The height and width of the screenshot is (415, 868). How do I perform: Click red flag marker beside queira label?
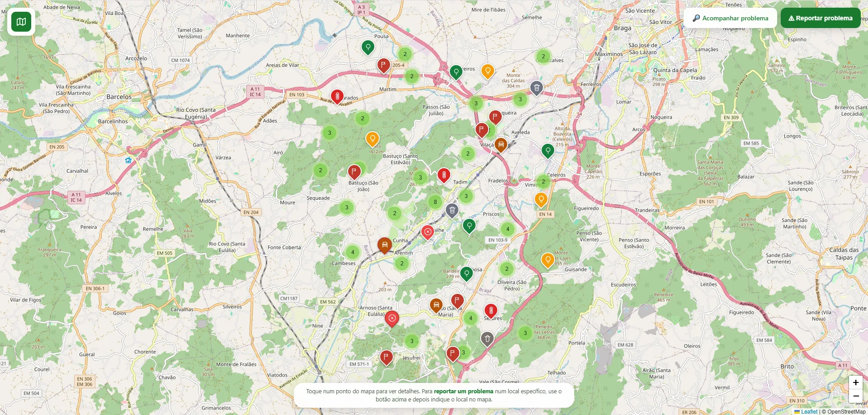coord(495,118)
